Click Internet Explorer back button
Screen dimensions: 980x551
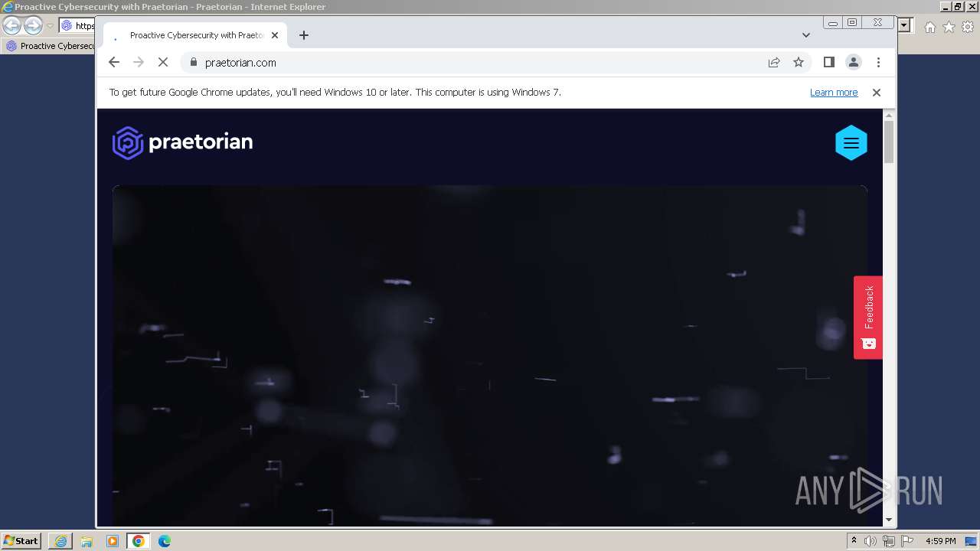coord(11,26)
